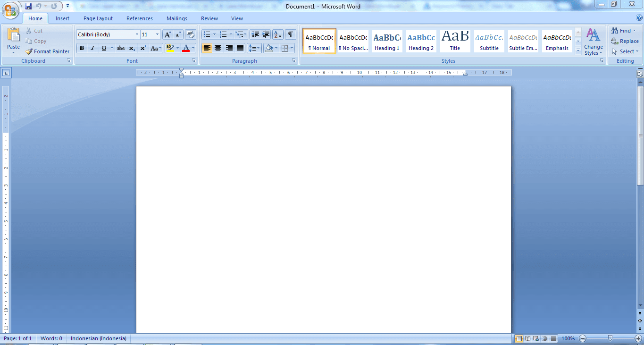Apply superscript formatting
644x345 pixels.
click(143, 48)
